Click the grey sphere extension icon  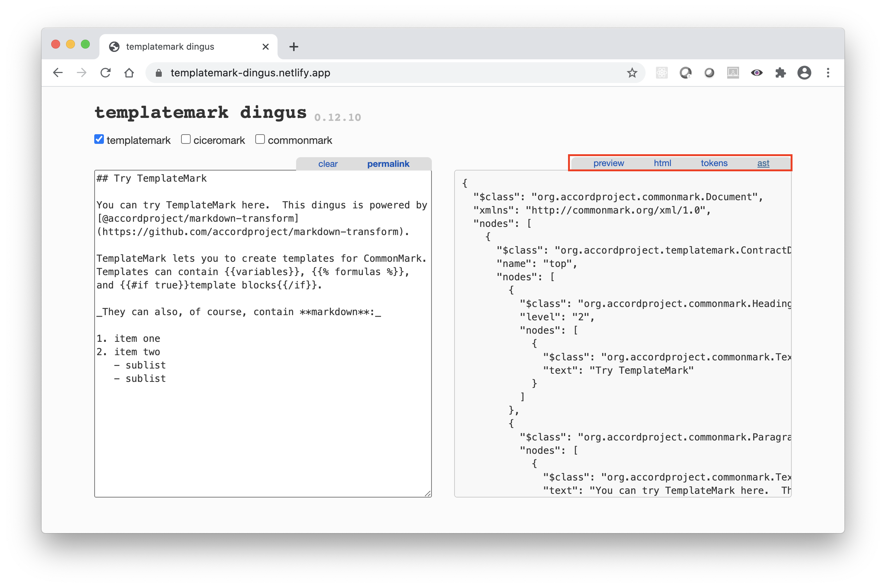click(x=709, y=73)
